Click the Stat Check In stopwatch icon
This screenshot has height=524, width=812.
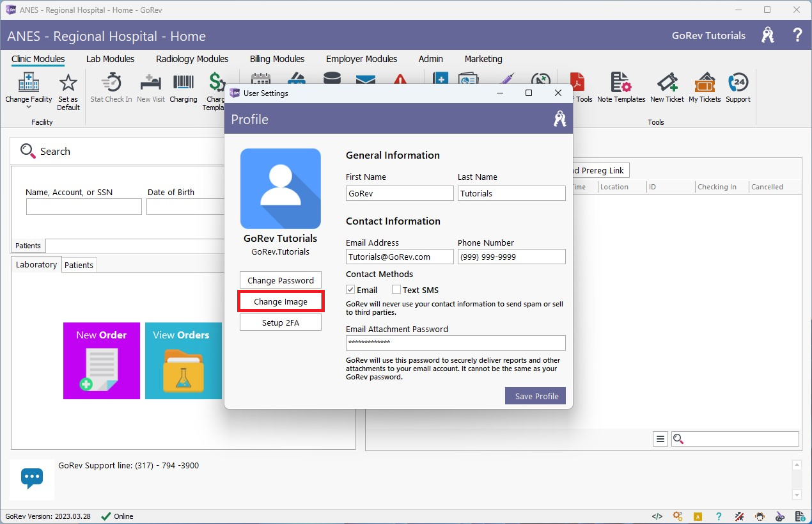[111, 83]
